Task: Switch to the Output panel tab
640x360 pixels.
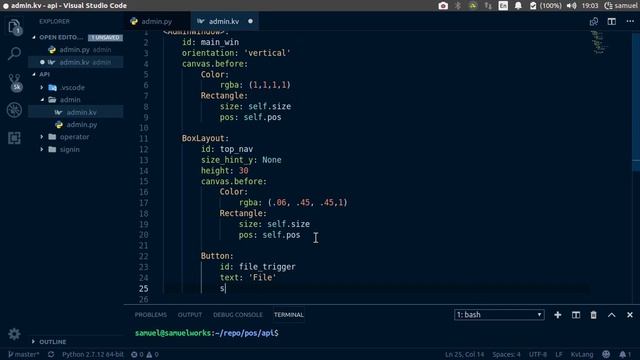Action: (190, 315)
